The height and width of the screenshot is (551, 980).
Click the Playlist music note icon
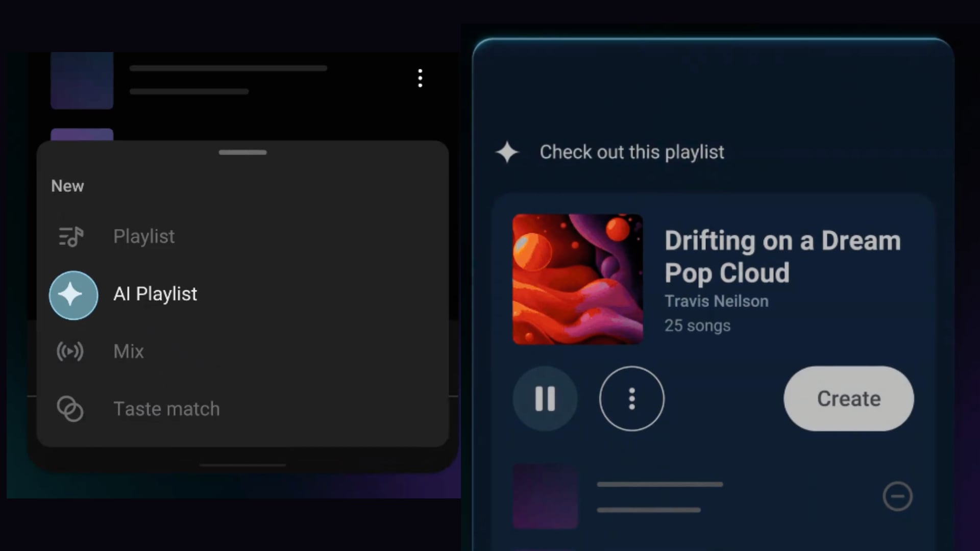point(70,237)
